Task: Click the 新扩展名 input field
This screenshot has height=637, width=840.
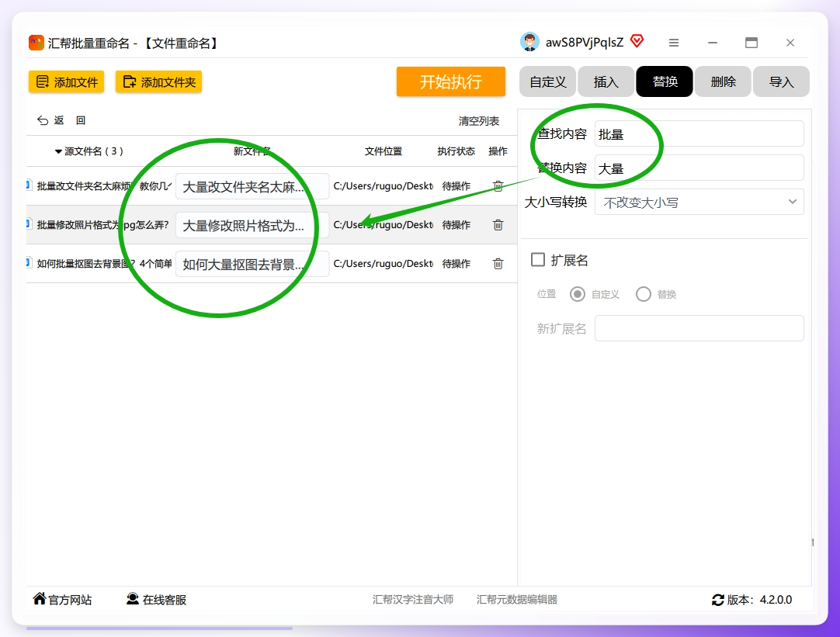Action: click(699, 328)
